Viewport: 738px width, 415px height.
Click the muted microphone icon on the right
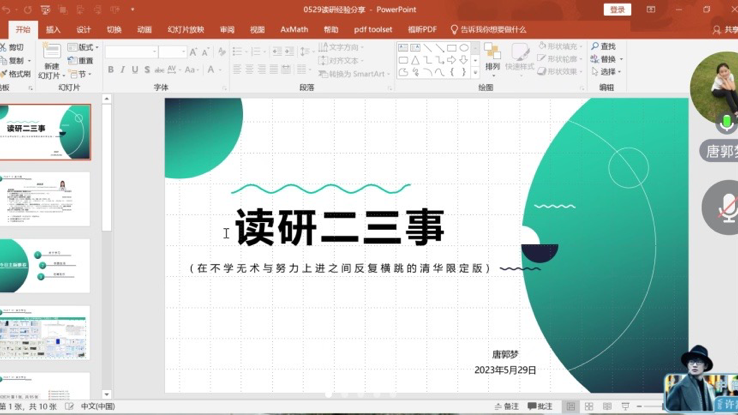point(728,208)
